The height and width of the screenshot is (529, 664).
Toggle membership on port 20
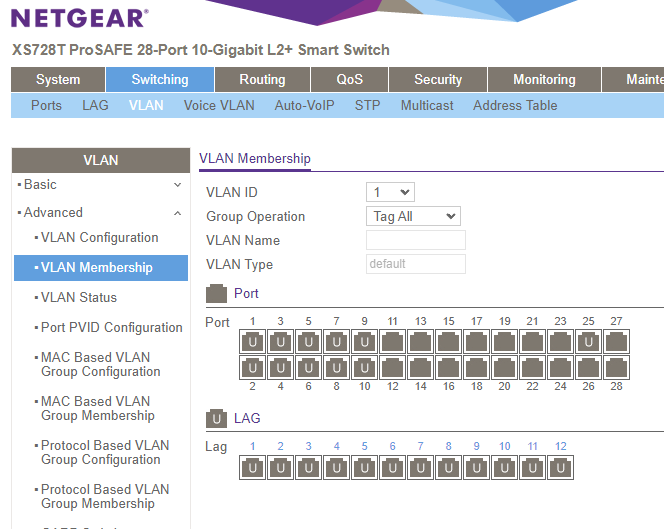(505, 368)
